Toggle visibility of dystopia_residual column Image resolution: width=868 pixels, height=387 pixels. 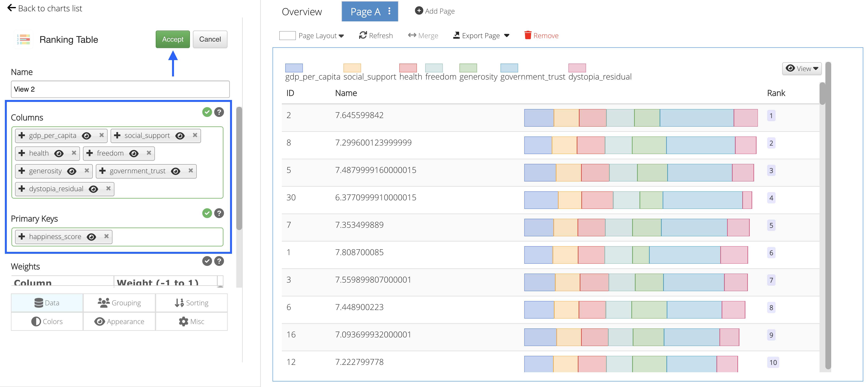click(x=93, y=189)
